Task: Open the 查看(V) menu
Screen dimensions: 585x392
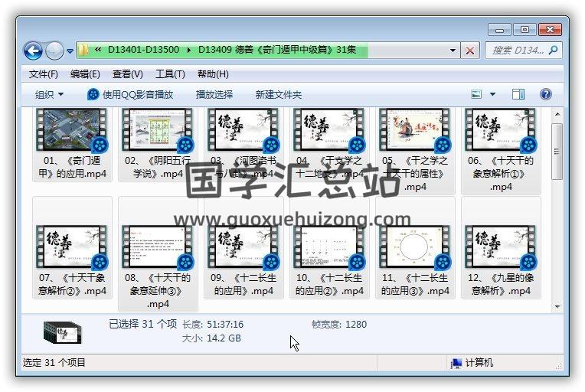Action: (128, 74)
